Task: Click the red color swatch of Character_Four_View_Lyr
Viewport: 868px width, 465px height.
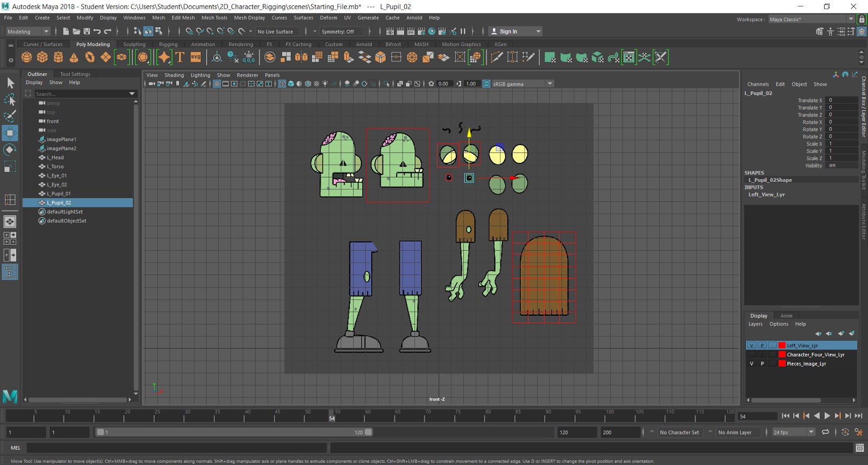Action: click(x=782, y=355)
